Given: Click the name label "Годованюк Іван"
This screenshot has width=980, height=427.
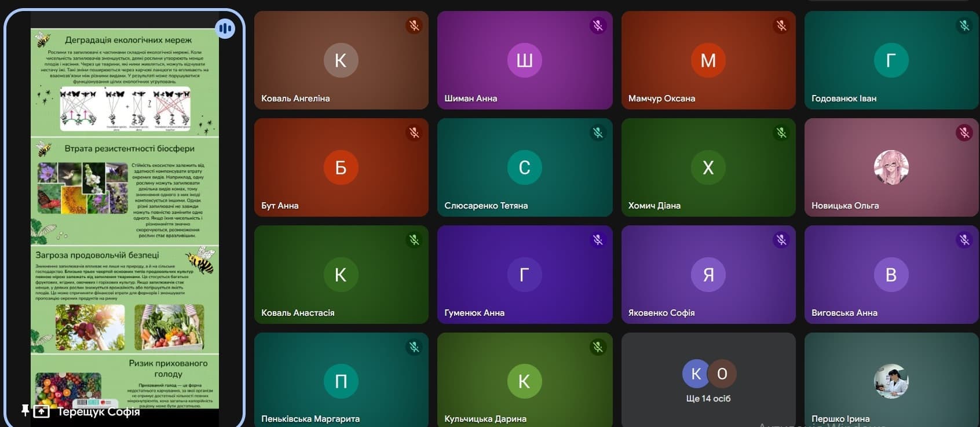Looking at the screenshot, I should [x=844, y=98].
